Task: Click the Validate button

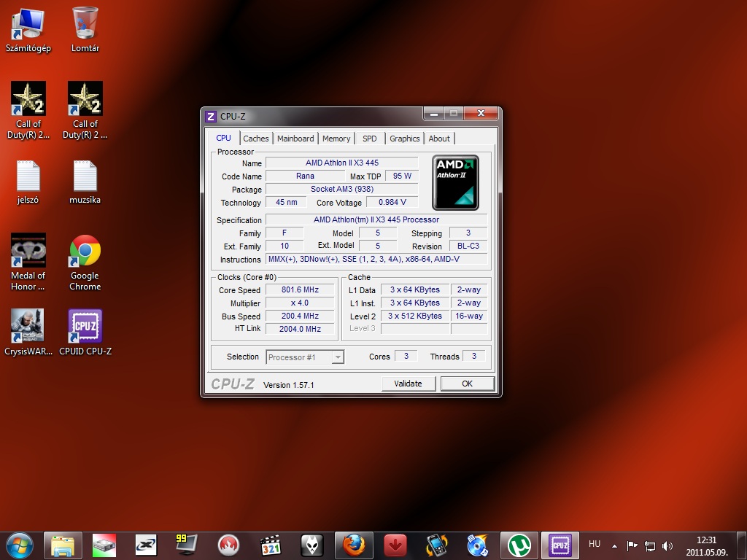Action: click(409, 384)
